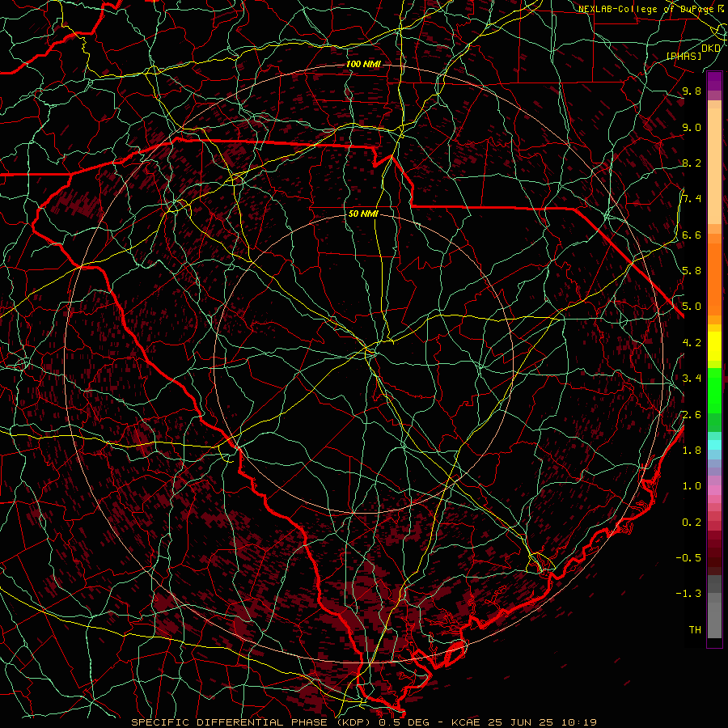Click the 0.2 scale value
The width and height of the screenshot is (728, 728).
(692, 523)
